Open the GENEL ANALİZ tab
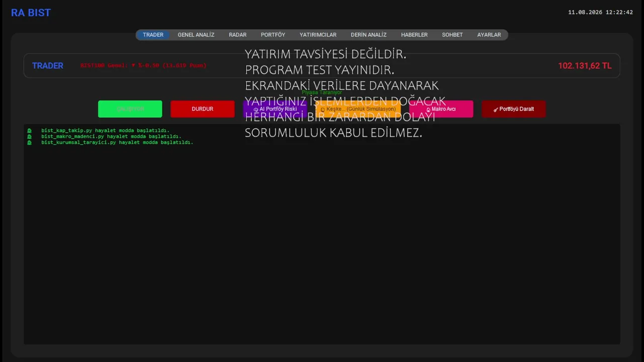Viewport: 644px width, 362px height. [x=196, y=35]
